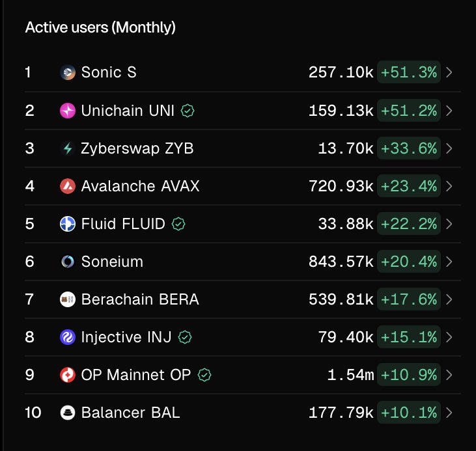Click the verified badge beside Unichain UNI
This screenshot has width=476, height=451.
188,111
